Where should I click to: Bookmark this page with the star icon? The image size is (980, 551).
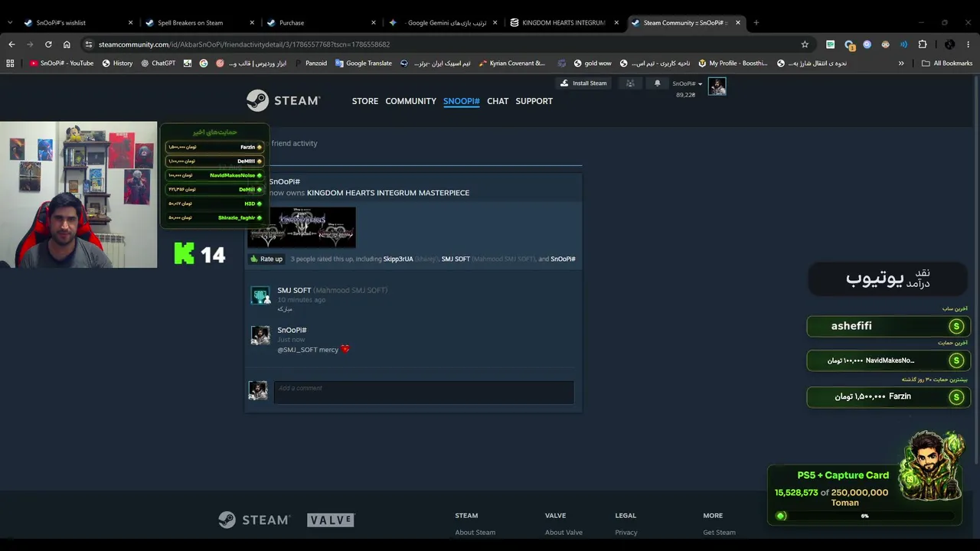click(x=805, y=44)
